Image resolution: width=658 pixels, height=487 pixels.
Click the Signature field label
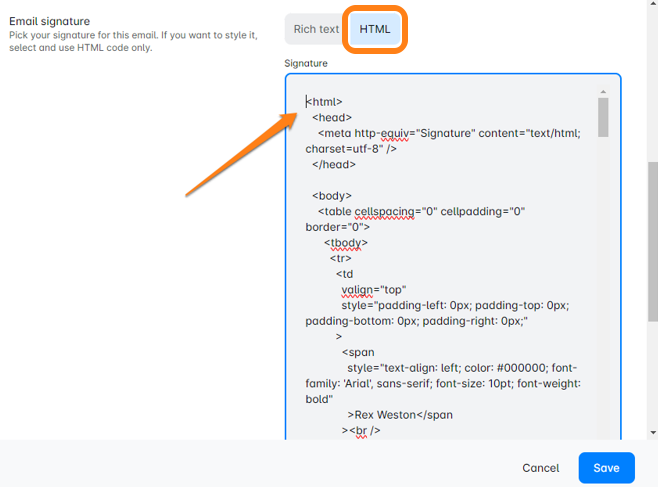306,63
